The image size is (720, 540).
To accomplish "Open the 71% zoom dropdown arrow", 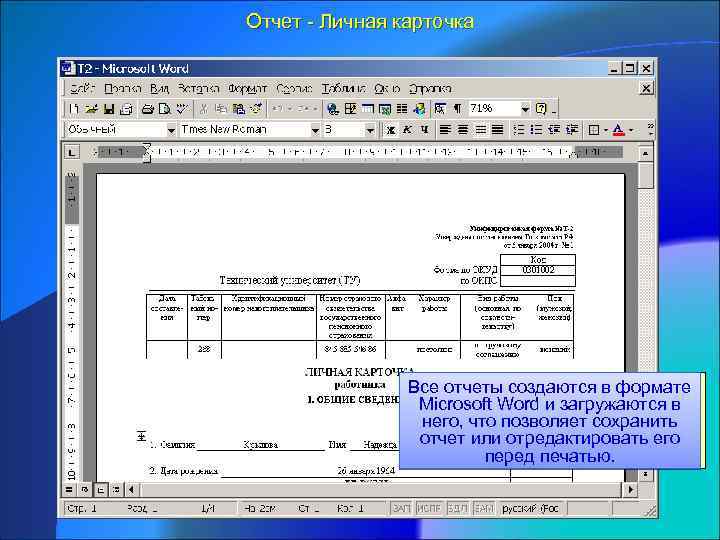I will [525, 109].
